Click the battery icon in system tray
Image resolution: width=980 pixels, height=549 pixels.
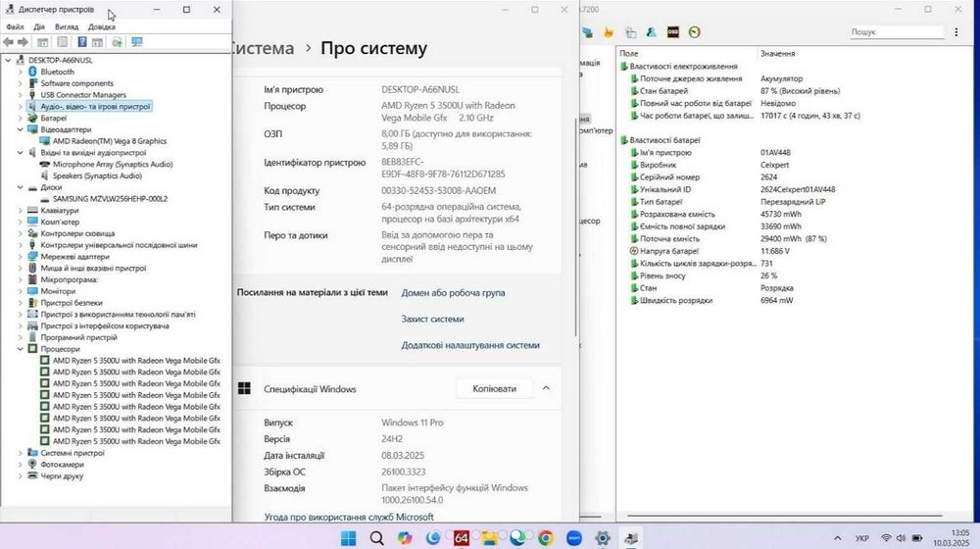pyautogui.click(x=917, y=538)
